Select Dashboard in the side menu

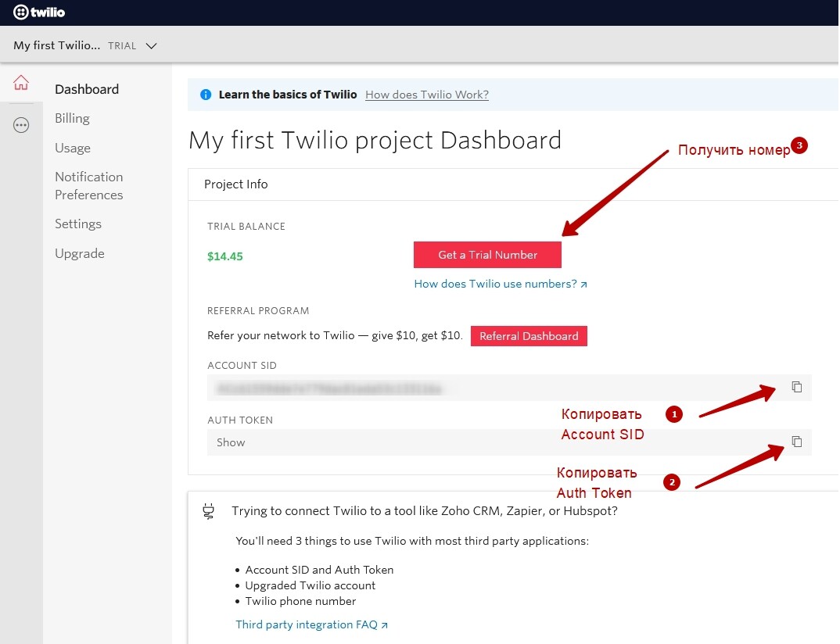point(87,89)
